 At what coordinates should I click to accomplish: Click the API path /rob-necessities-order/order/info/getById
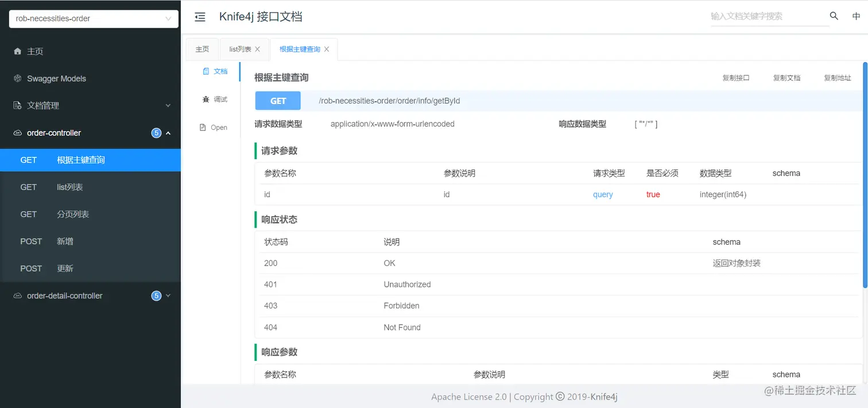click(x=389, y=101)
